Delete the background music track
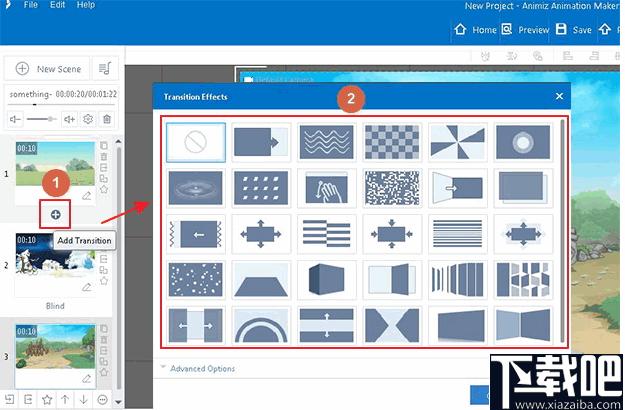 [107, 119]
